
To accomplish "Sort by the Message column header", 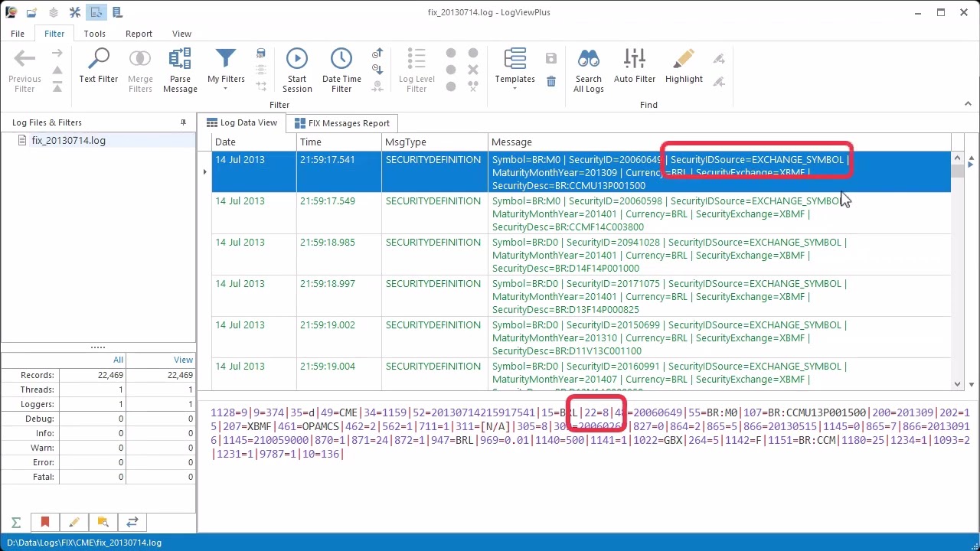I will tap(720, 142).
